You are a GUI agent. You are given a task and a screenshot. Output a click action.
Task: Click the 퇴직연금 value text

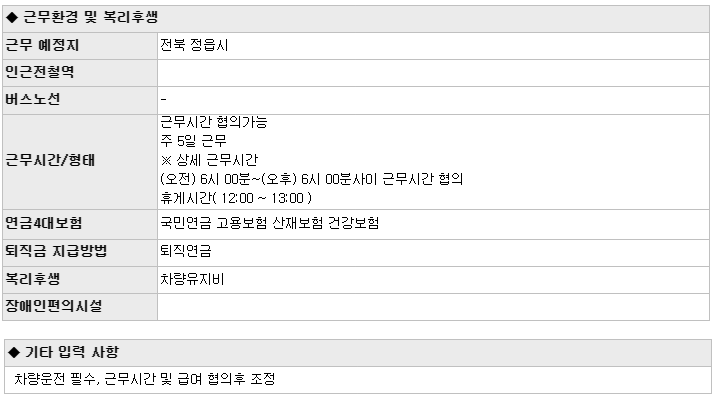coord(185,251)
